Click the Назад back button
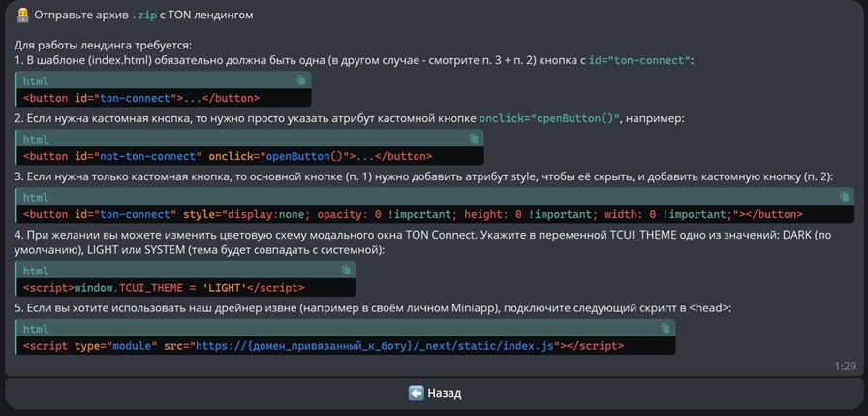The image size is (868, 416). coord(434,394)
